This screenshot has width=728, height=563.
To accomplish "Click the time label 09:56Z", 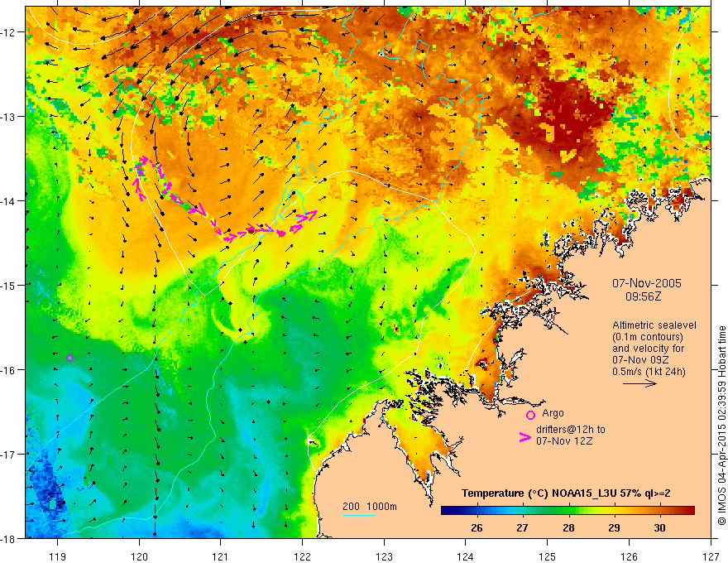I will click(x=644, y=296).
